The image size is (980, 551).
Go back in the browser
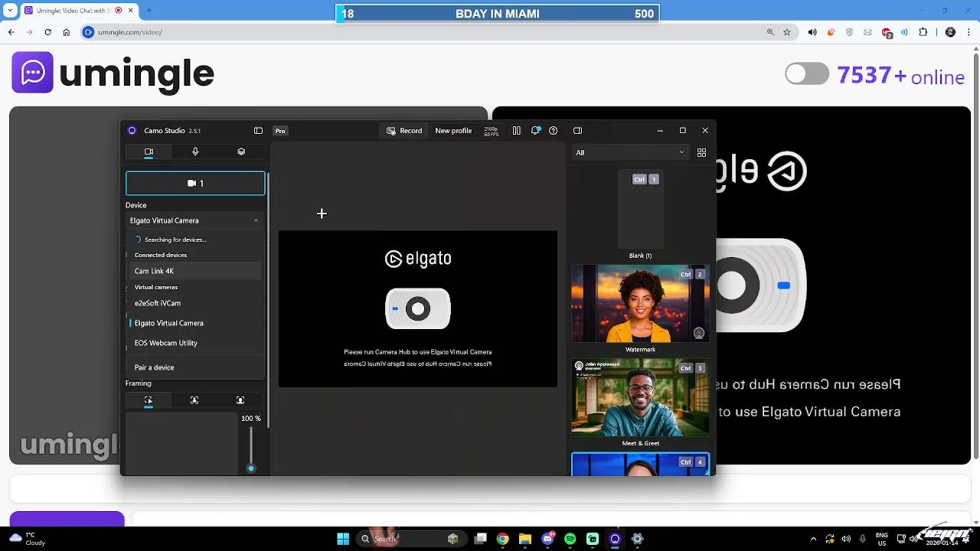pyautogui.click(x=11, y=32)
